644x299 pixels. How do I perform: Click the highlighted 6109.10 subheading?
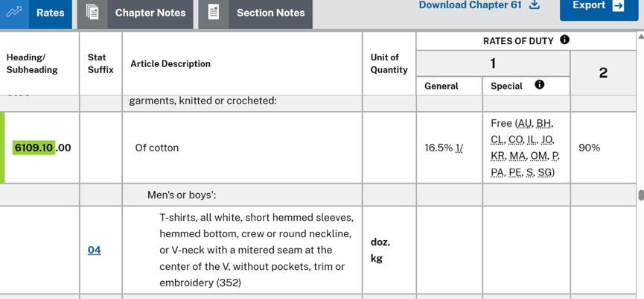[x=34, y=148]
